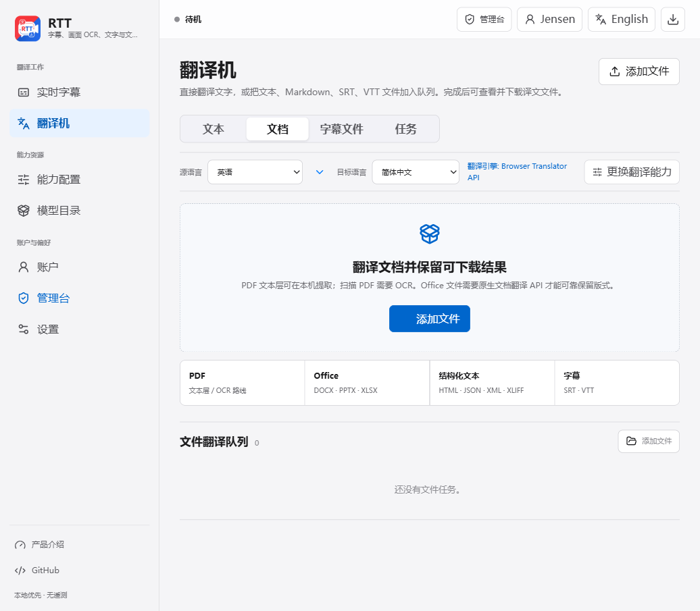Click the 更换翻译能力 button

pos(632,172)
